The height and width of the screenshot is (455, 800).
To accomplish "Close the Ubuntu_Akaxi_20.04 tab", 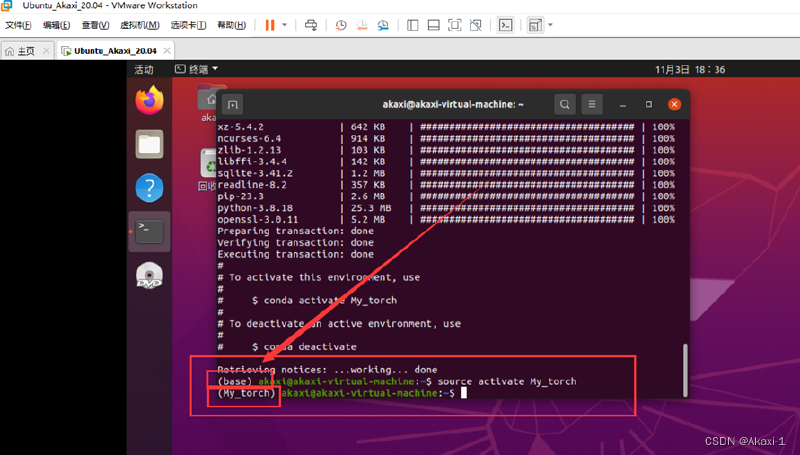I will point(167,50).
